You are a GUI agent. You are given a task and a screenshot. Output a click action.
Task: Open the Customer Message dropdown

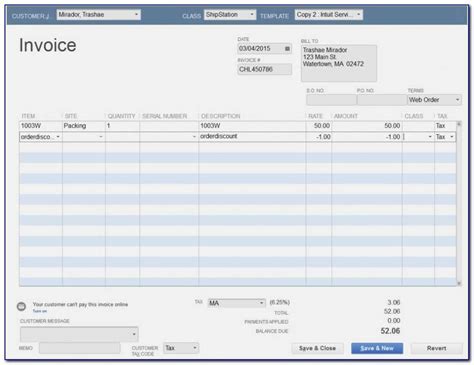click(x=79, y=334)
